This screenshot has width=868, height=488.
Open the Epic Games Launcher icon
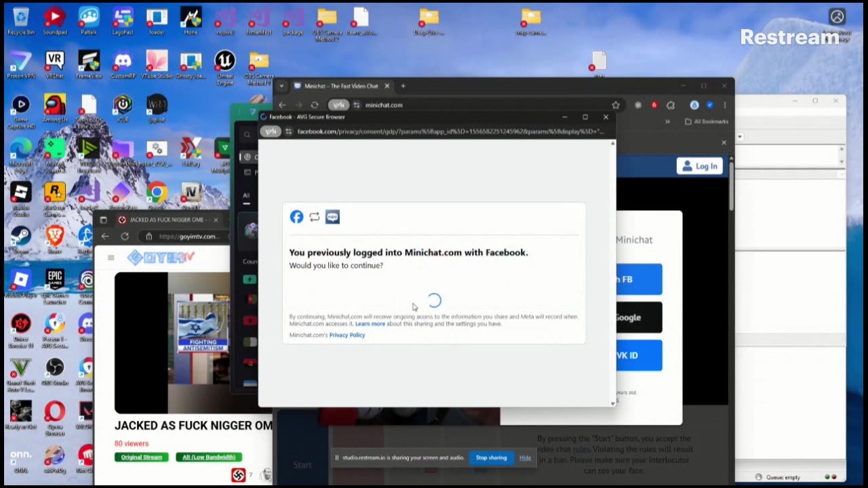click(55, 286)
